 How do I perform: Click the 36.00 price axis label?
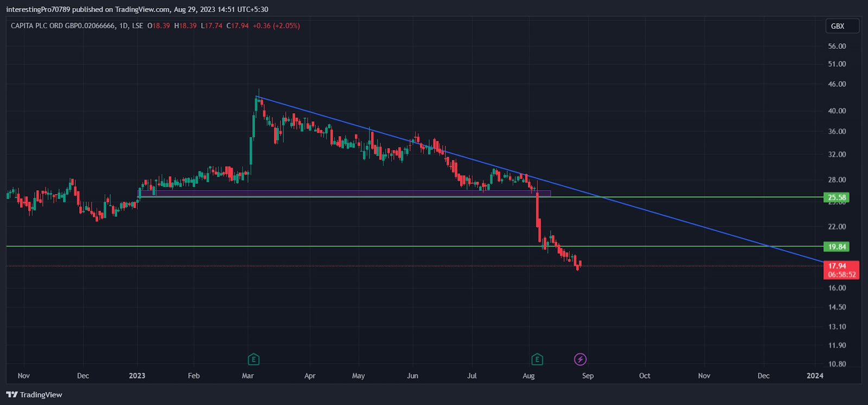click(837, 131)
